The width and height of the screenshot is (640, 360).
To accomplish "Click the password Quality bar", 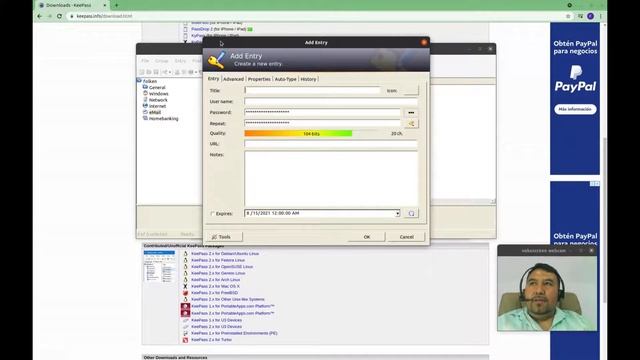I will pos(311,133).
